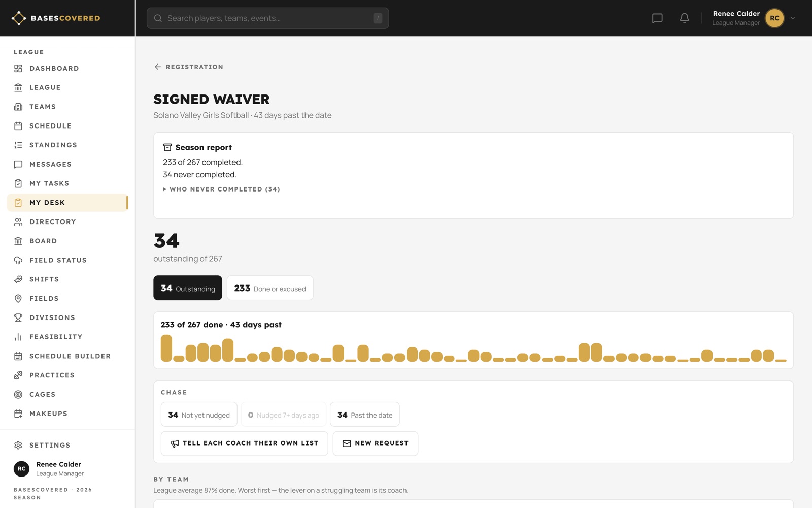View Standings in sidebar

pyautogui.click(x=67, y=145)
